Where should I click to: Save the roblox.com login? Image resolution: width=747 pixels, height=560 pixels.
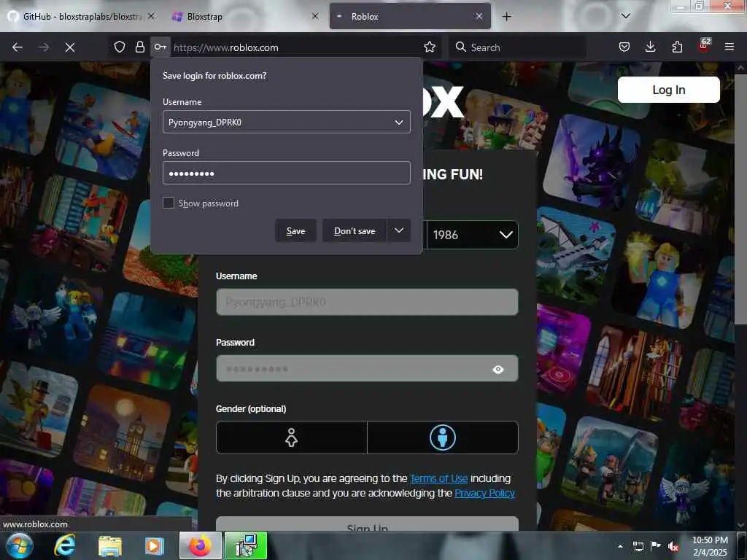(x=295, y=231)
